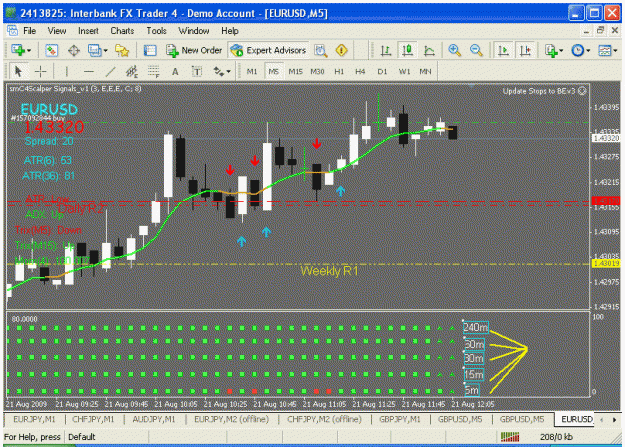Screen dimensions: 625x447
Task: Select the Text (A) tool
Action: click(x=175, y=71)
